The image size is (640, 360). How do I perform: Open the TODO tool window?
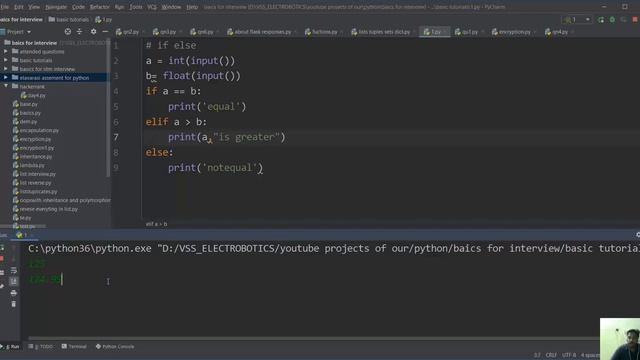click(x=41, y=347)
